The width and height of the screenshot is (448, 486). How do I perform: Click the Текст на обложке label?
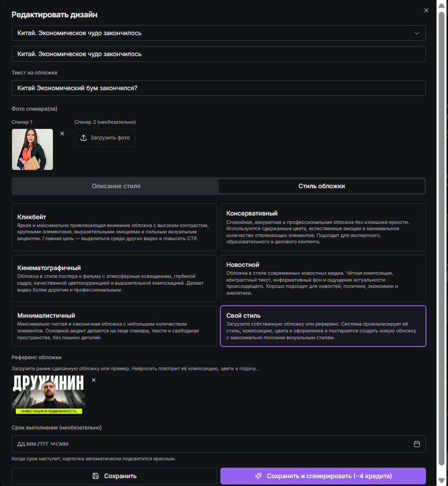pos(35,72)
